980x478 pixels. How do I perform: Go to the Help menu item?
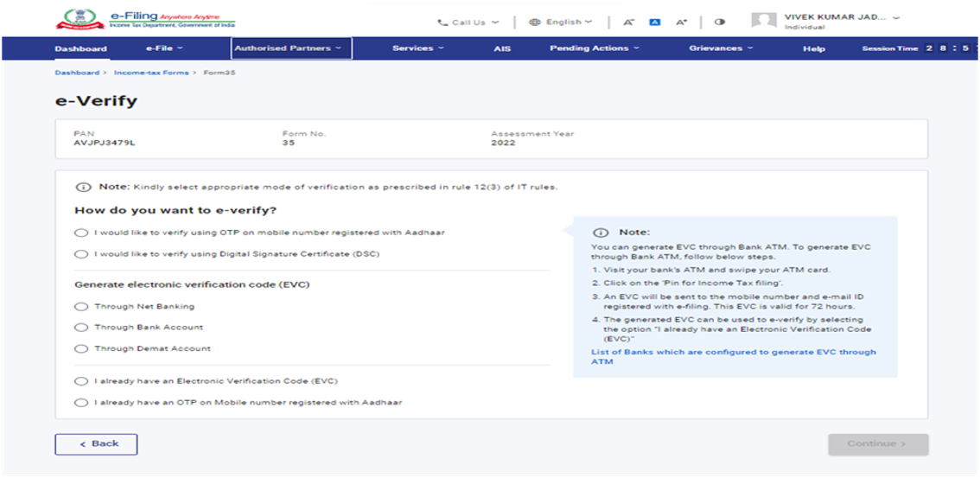click(814, 48)
